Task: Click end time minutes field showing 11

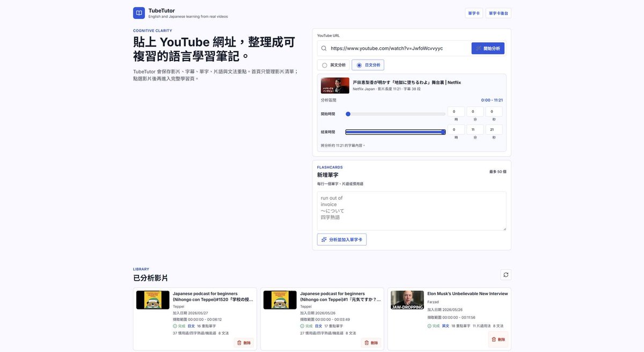Action: (x=475, y=129)
